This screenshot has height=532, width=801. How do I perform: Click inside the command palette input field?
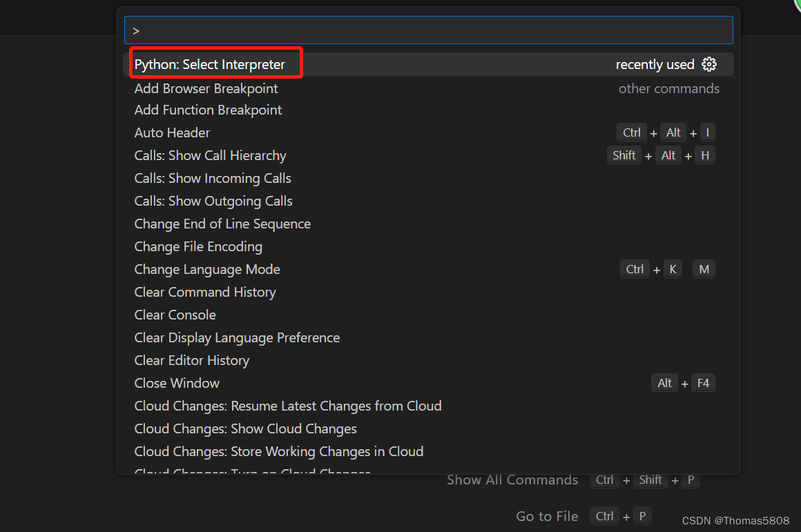[x=428, y=30]
